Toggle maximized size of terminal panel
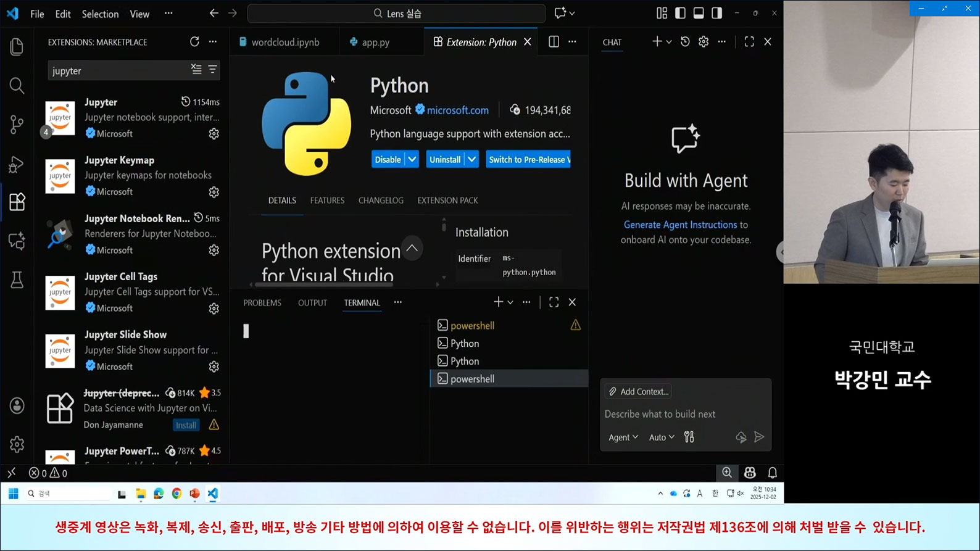980x551 pixels. click(x=554, y=302)
